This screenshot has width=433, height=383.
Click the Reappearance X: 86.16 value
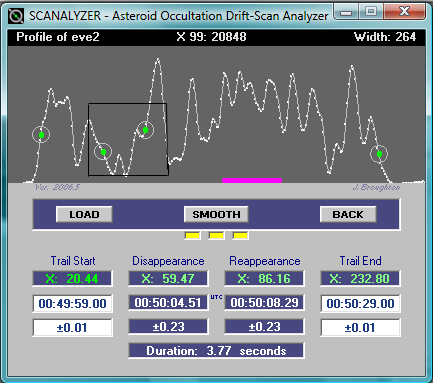(x=264, y=278)
